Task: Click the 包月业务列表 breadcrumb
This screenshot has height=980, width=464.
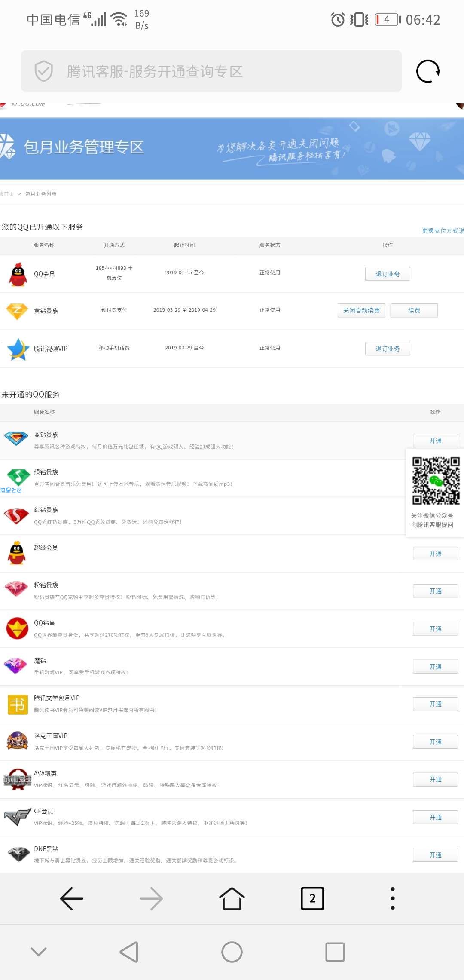Action: [x=41, y=194]
